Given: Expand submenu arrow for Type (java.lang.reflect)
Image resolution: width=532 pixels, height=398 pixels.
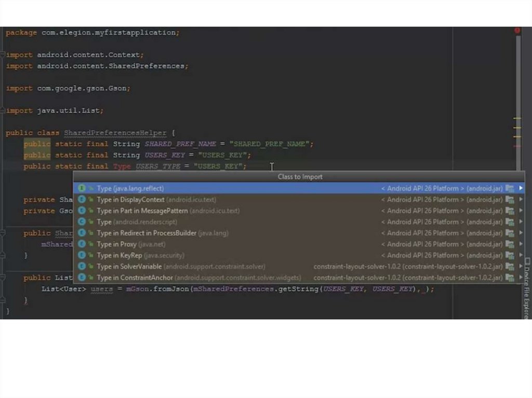Looking at the screenshot, I should [521, 188].
